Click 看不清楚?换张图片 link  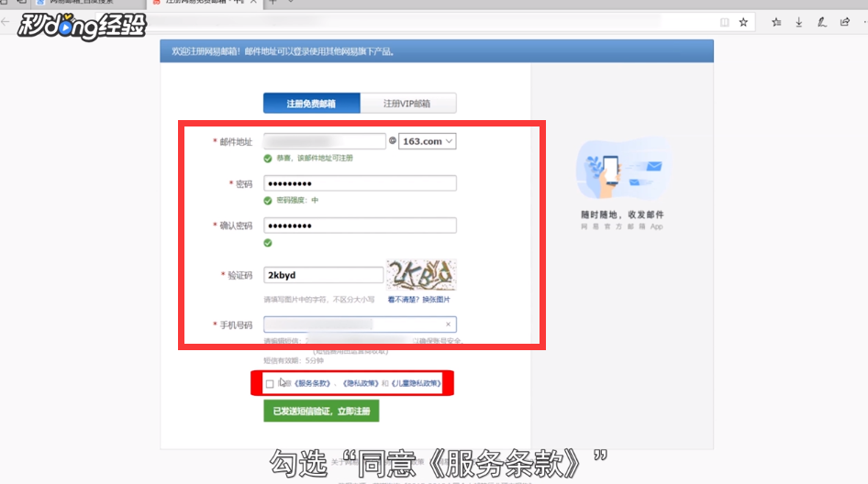(418, 299)
